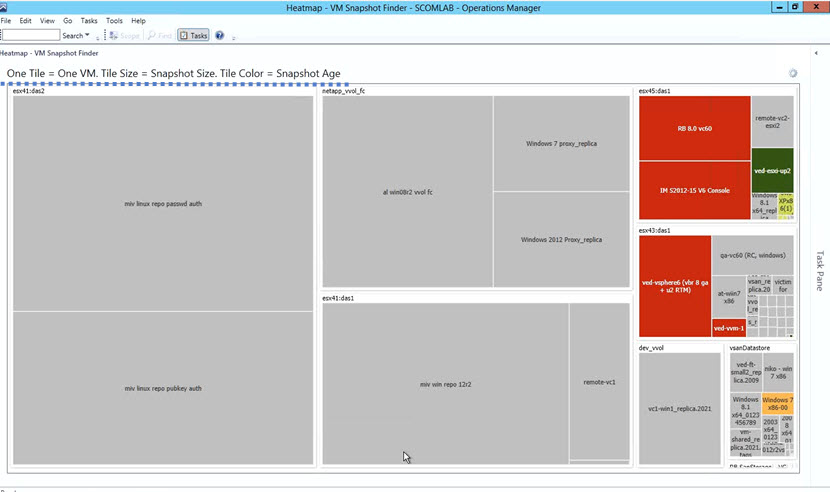
Task: Toggle the Tasks pane button
Action: pos(194,35)
